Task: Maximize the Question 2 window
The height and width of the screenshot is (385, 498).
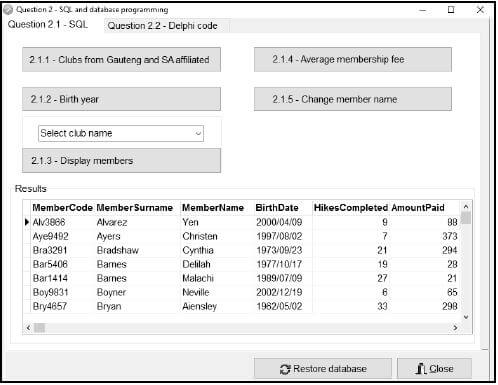Action: pos(451,10)
